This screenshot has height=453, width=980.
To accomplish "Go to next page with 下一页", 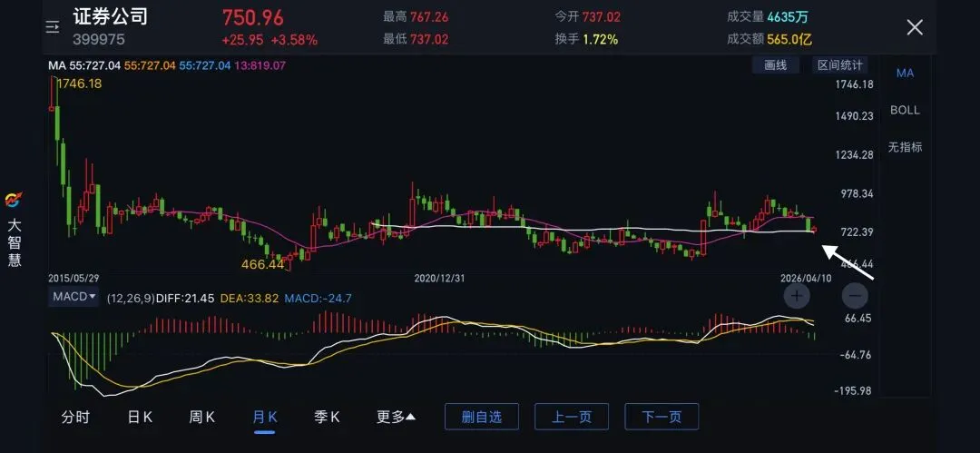I will pyautogui.click(x=661, y=417).
